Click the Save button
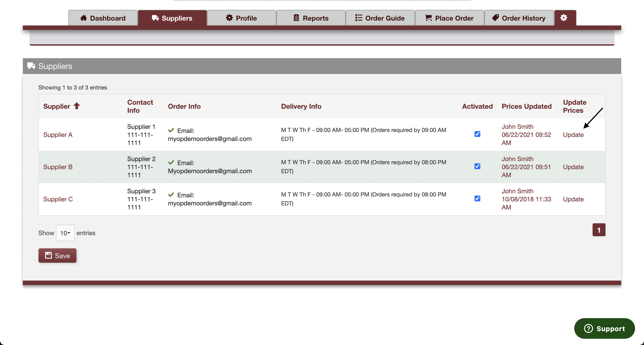The image size is (644, 345). (57, 256)
